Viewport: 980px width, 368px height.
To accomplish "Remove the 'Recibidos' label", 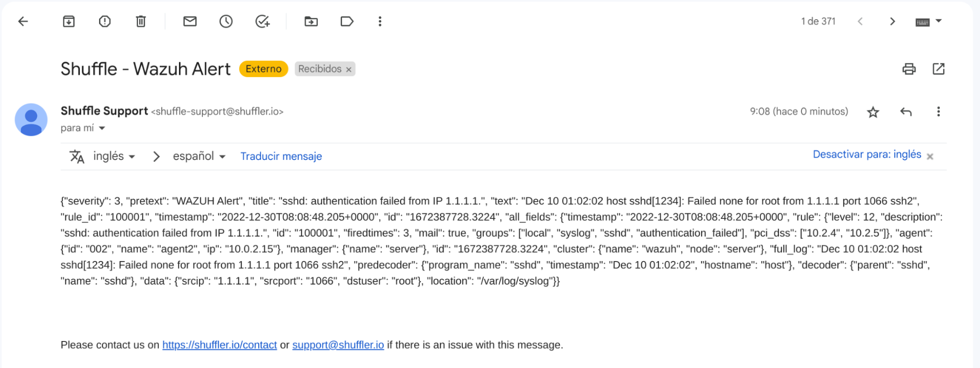I will pos(349,70).
